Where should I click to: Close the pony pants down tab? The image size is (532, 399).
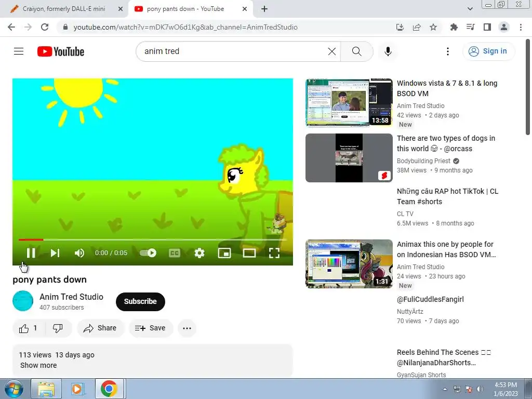click(x=245, y=9)
